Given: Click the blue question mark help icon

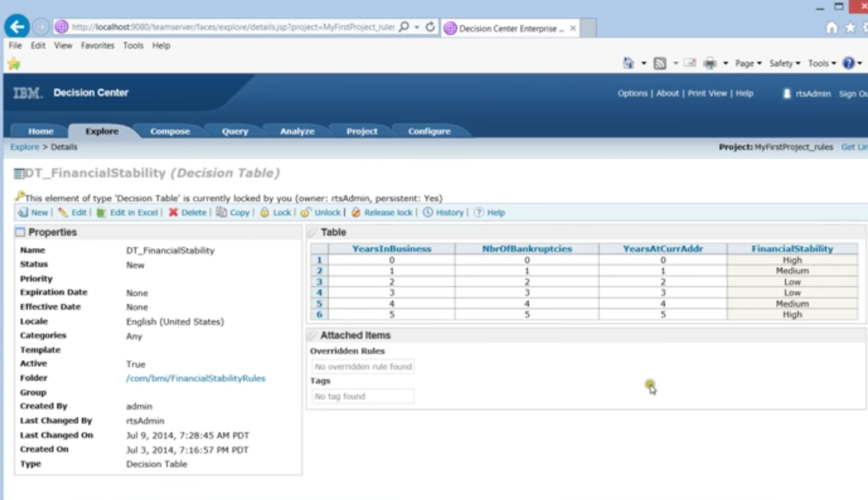Looking at the screenshot, I should click(x=848, y=63).
